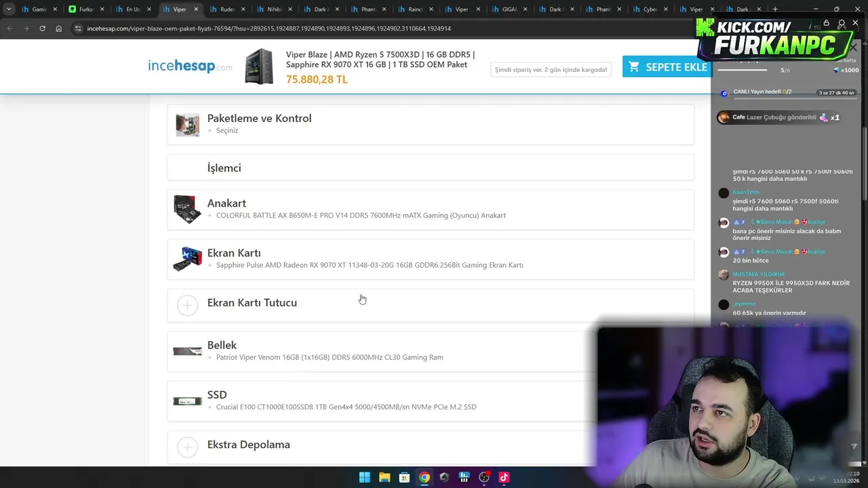Switch to the GIGA browser tab
This screenshot has width=868, height=488.
pos(509,9)
